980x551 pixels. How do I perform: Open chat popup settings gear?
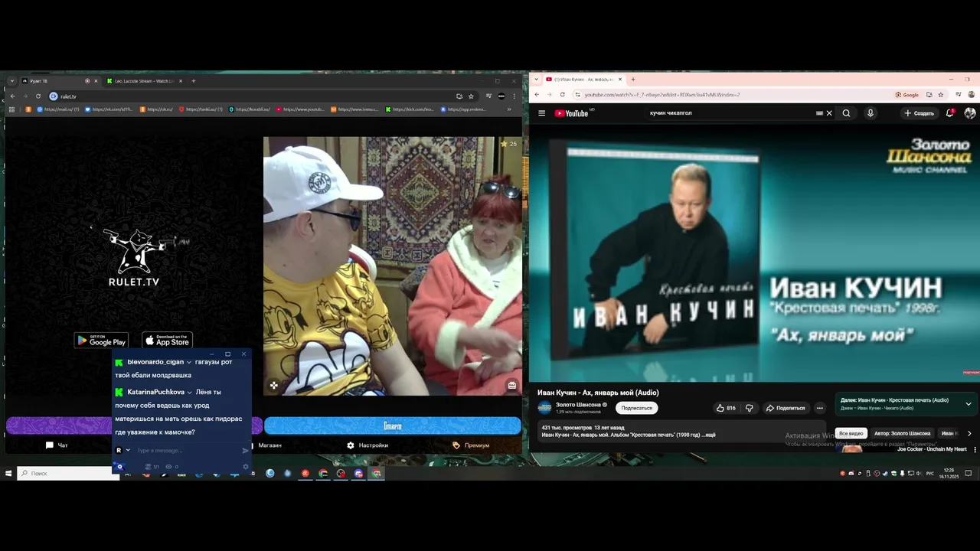click(246, 467)
